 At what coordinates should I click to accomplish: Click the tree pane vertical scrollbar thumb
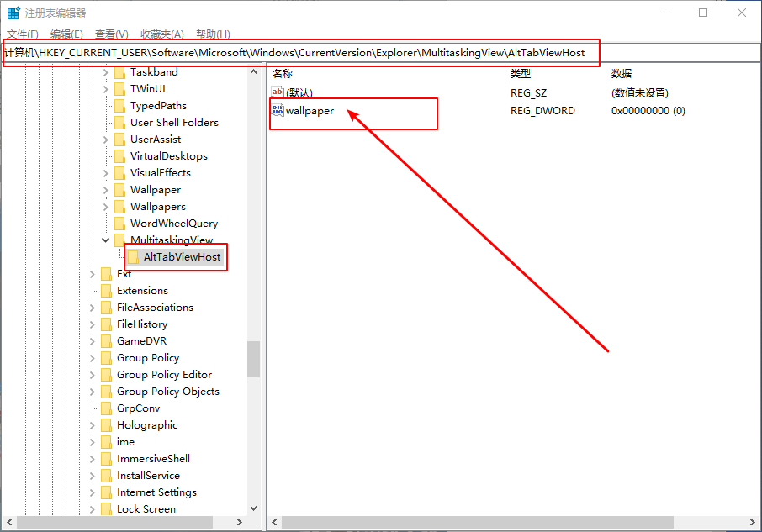(253, 359)
